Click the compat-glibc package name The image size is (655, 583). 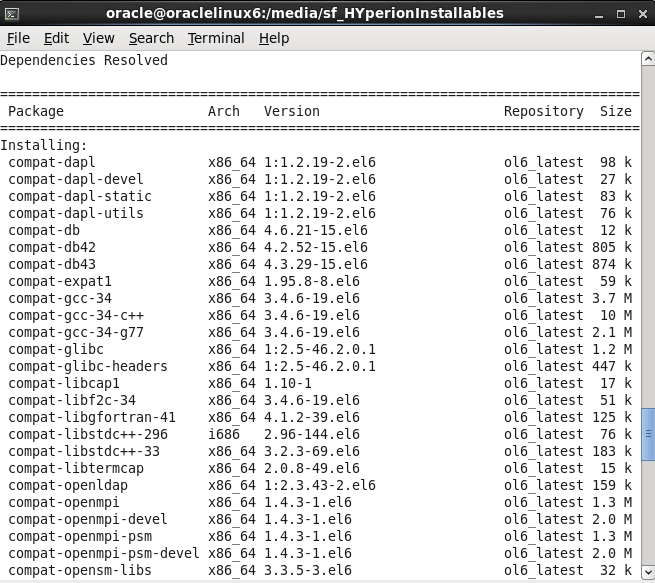(x=56, y=350)
